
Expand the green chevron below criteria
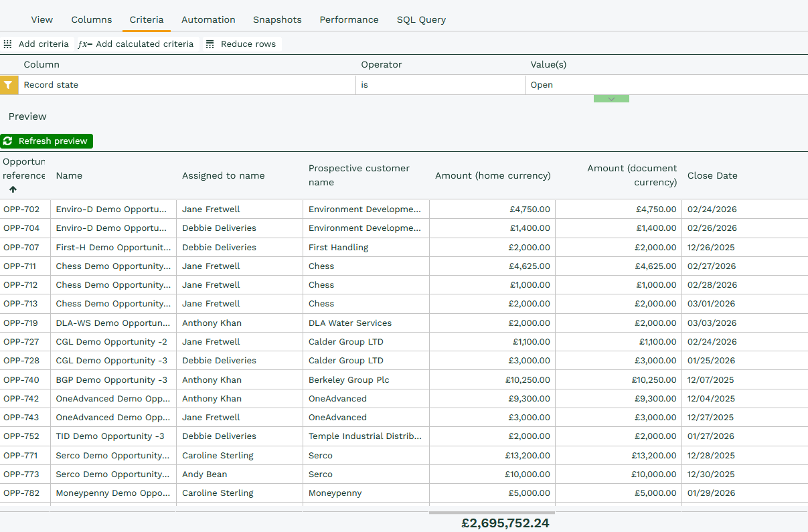pyautogui.click(x=611, y=99)
